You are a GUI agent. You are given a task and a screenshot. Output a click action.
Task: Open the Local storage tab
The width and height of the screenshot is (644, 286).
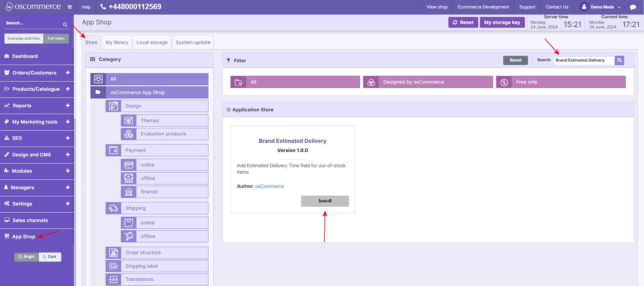tap(152, 42)
